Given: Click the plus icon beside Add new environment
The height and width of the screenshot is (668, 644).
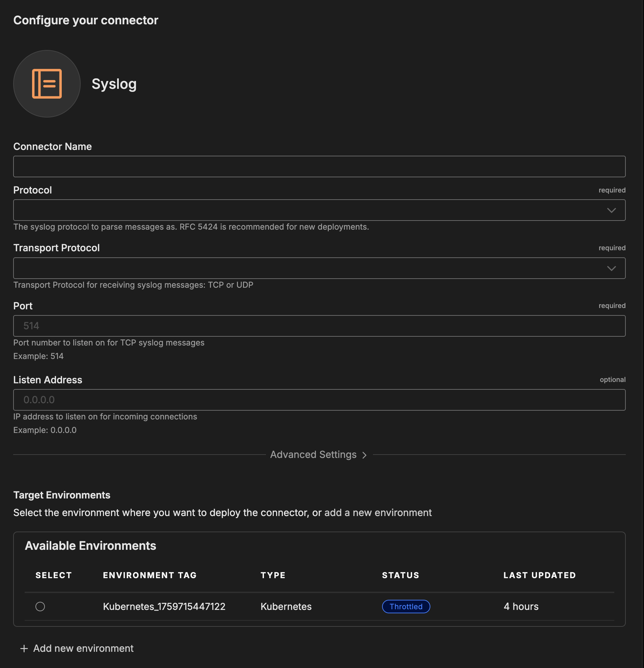Looking at the screenshot, I should click(24, 648).
